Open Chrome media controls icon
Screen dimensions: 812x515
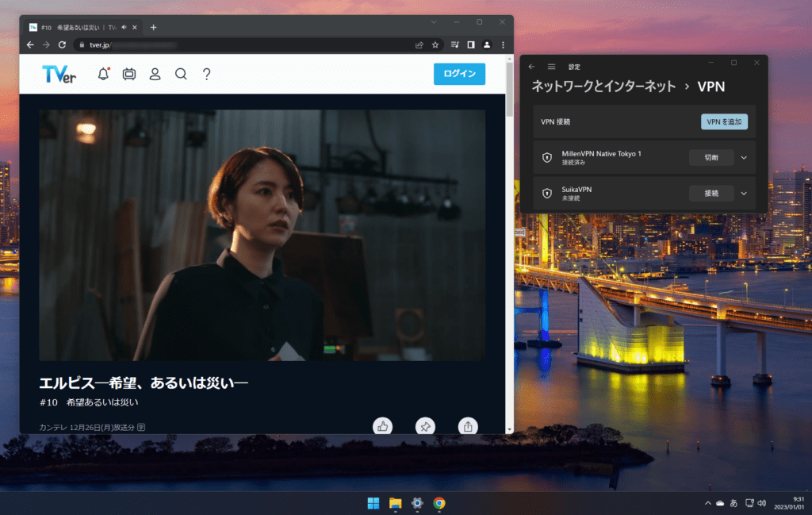tap(454, 45)
